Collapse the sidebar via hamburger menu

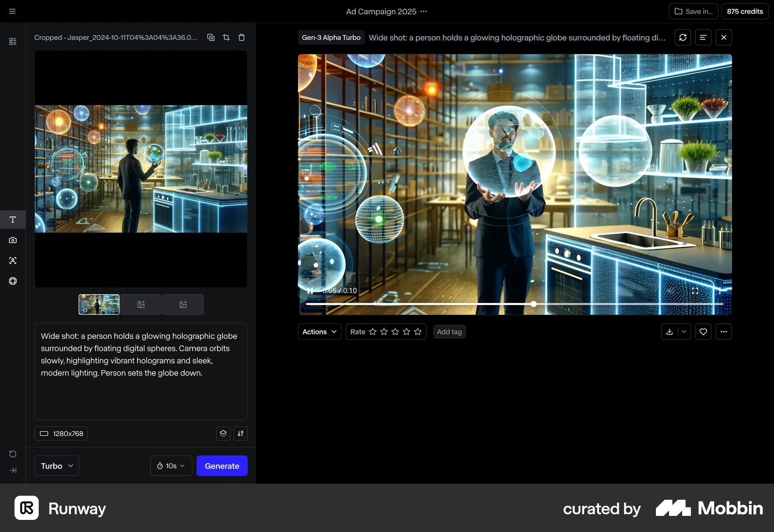(x=12, y=11)
